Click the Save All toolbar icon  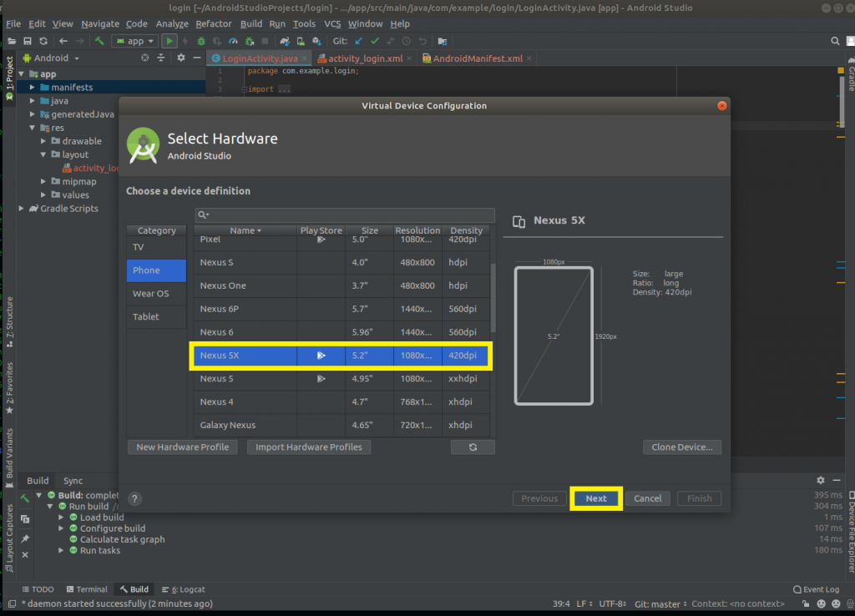pyautogui.click(x=28, y=41)
